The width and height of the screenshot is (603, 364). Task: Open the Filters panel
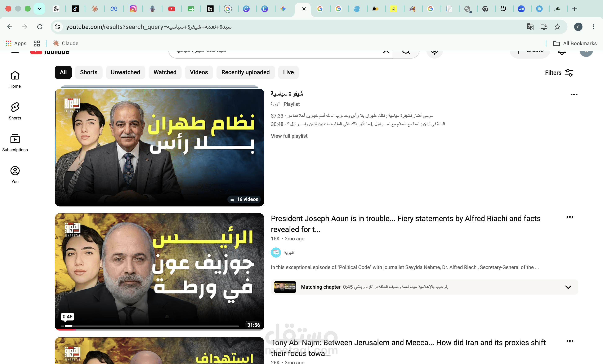coord(559,73)
